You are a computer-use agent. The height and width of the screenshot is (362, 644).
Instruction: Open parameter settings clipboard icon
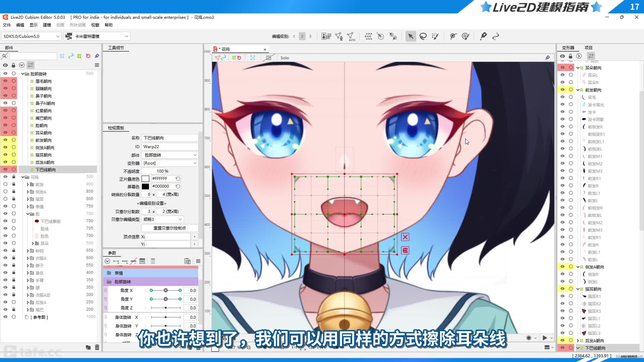point(187,261)
